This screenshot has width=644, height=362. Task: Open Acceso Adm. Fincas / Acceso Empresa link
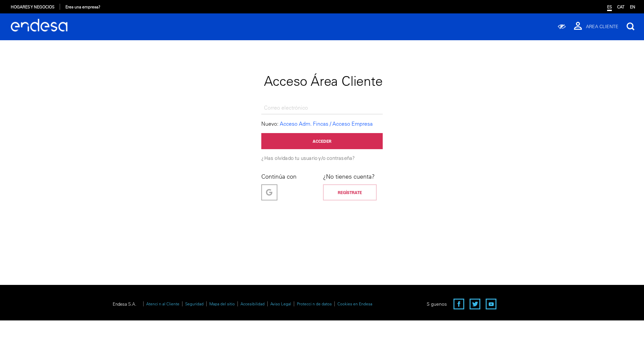(x=326, y=124)
